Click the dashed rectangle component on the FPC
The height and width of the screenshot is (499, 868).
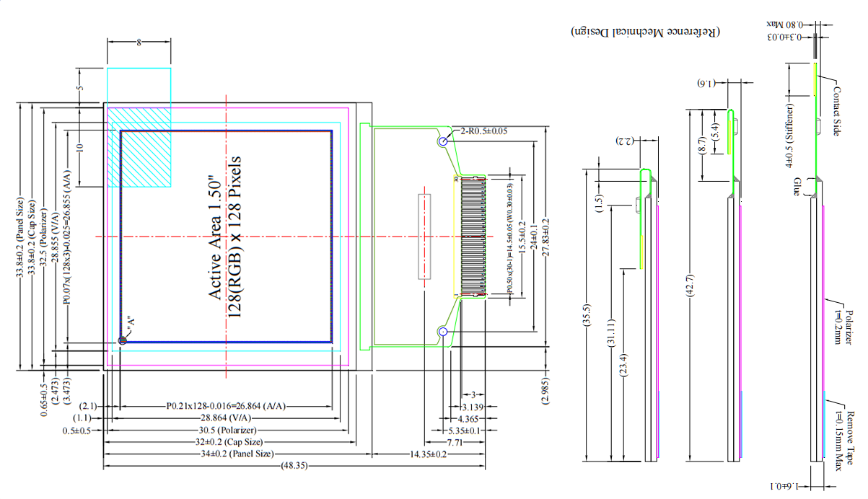pos(424,236)
